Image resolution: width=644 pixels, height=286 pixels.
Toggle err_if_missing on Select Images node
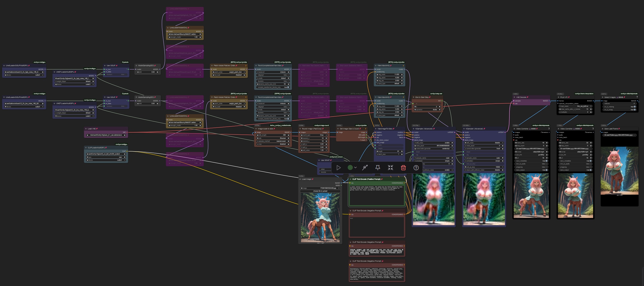coord(620,107)
